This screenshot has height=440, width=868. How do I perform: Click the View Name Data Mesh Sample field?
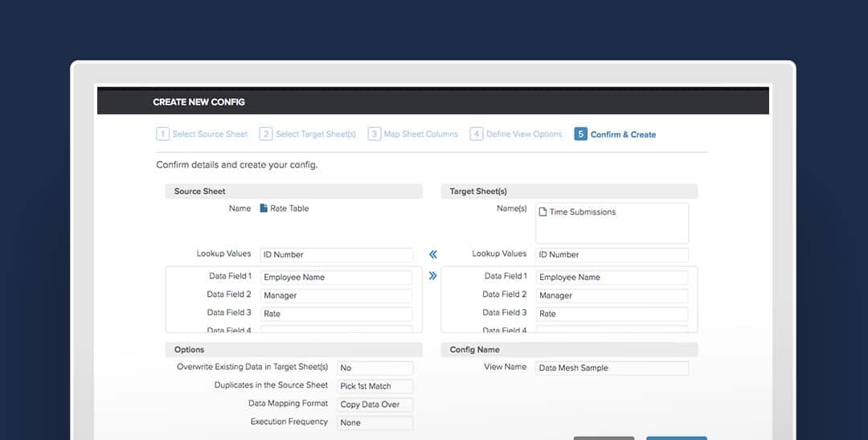pyautogui.click(x=612, y=368)
